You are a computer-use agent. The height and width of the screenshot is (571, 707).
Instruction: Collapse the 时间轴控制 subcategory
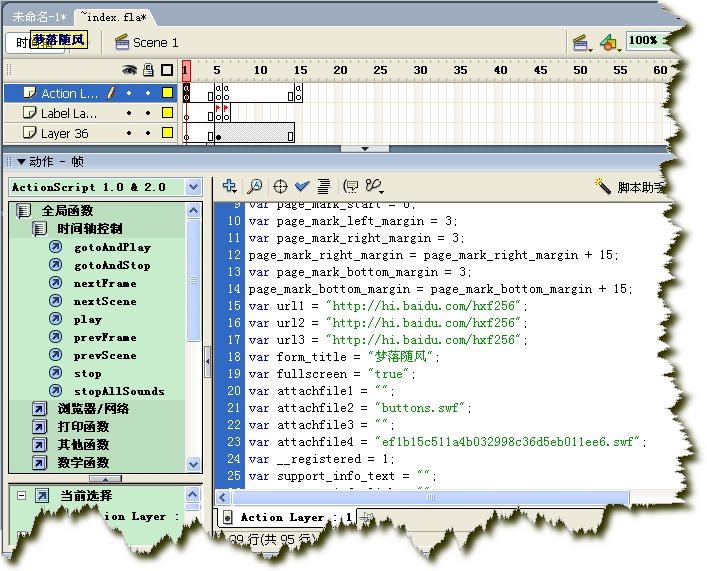point(39,229)
